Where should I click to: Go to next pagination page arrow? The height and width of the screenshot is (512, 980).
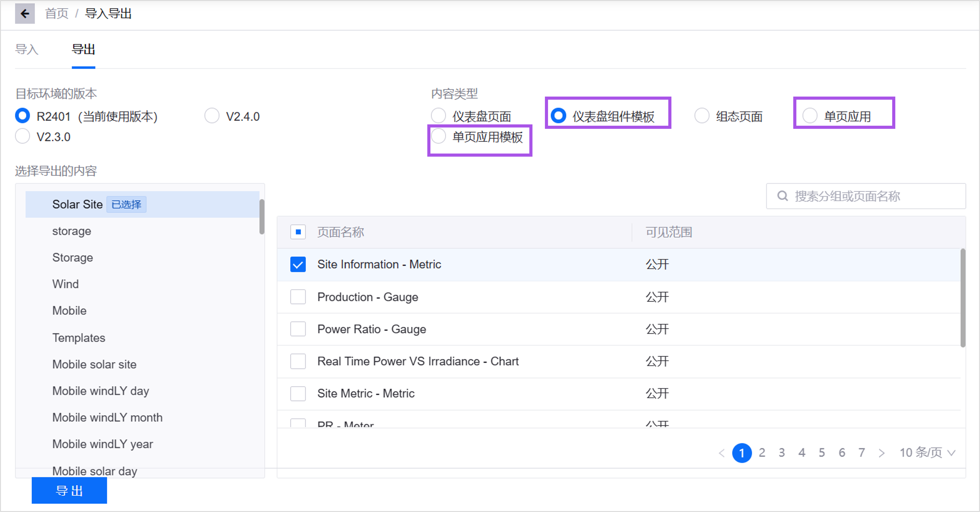[x=882, y=453]
